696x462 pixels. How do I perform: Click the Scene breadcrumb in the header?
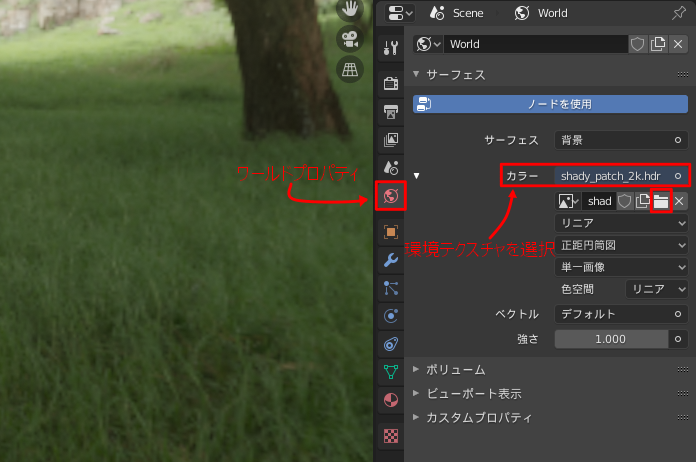click(x=456, y=13)
